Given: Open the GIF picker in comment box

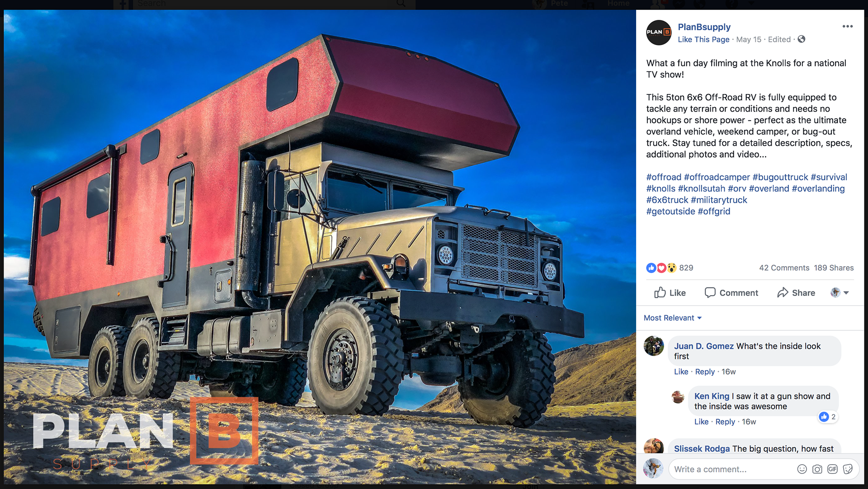Looking at the screenshot, I should (832, 469).
